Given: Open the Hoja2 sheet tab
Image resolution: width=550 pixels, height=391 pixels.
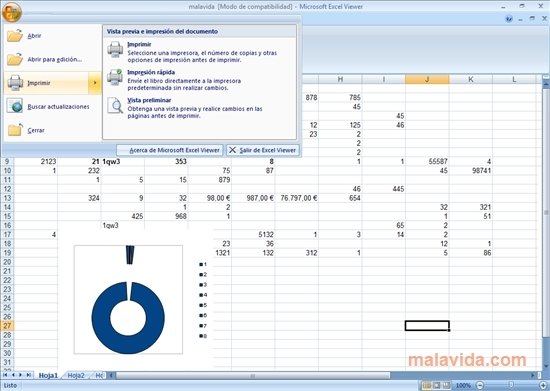Looking at the screenshot, I should click(76, 375).
